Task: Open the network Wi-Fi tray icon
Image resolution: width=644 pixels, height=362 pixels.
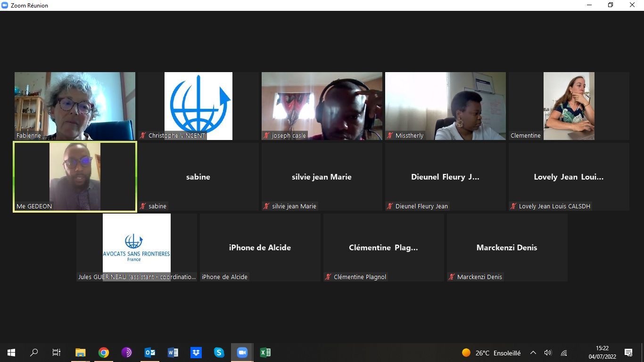Action: pos(564,353)
